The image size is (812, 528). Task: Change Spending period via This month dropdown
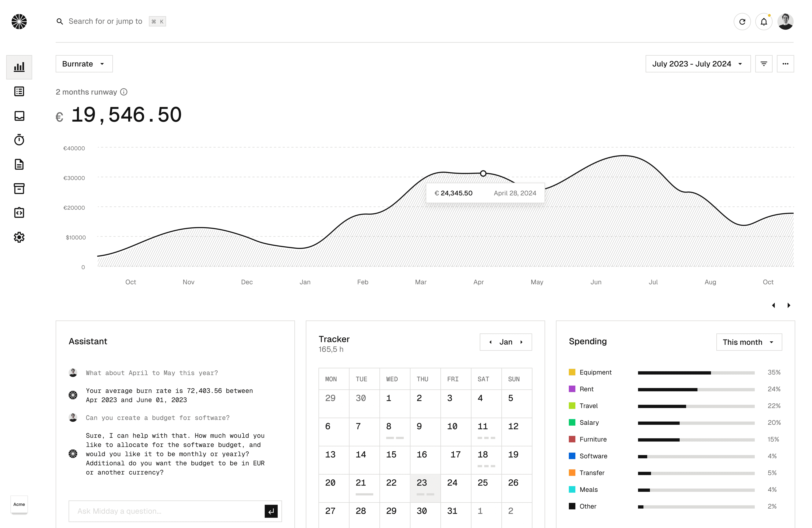(749, 342)
